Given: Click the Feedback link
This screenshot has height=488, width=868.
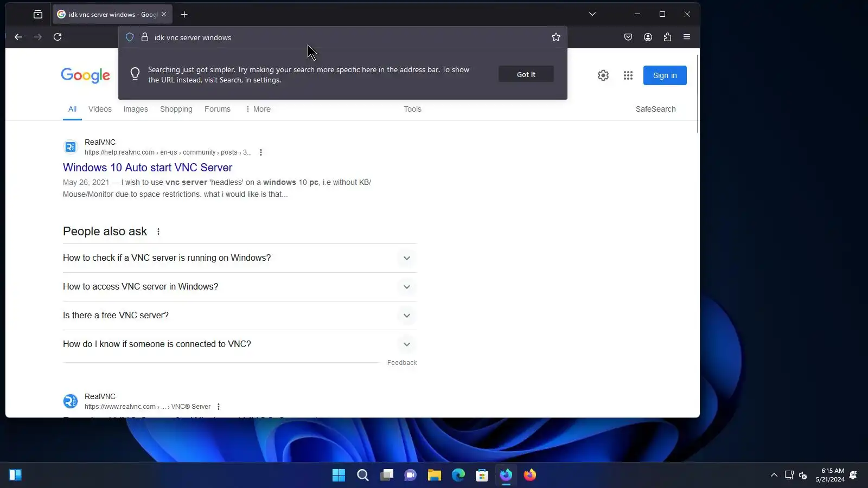Looking at the screenshot, I should (402, 363).
